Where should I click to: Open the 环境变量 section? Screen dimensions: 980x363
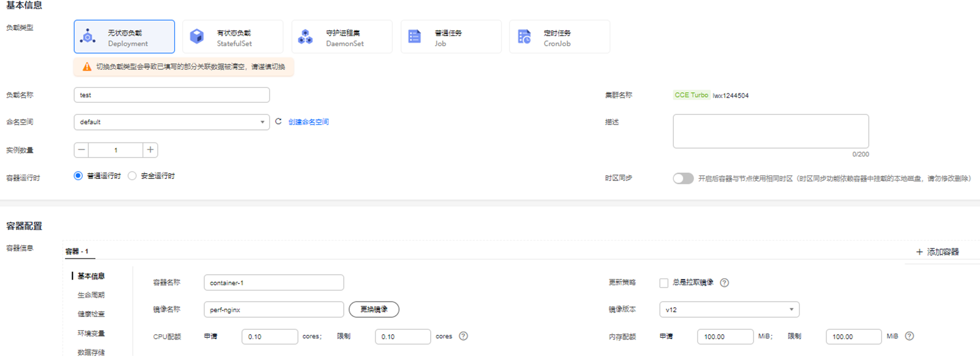pos(91,333)
